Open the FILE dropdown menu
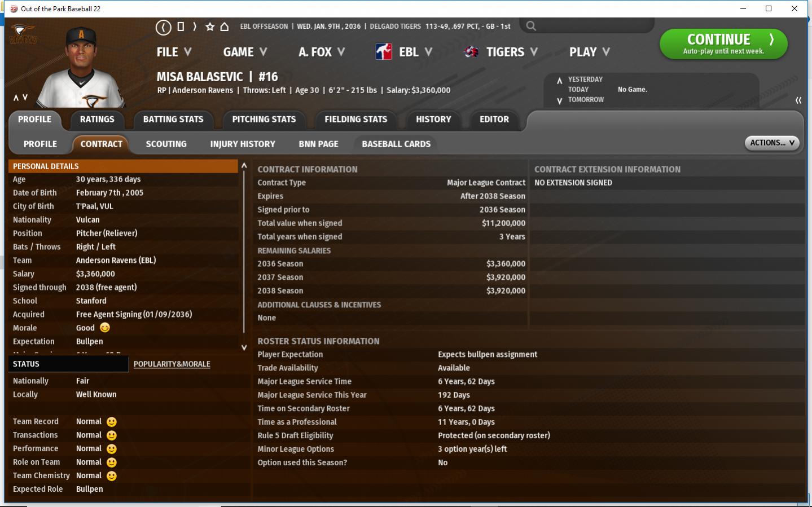Viewport: 812px width, 507px height. pyautogui.click(x=174, y=52)
